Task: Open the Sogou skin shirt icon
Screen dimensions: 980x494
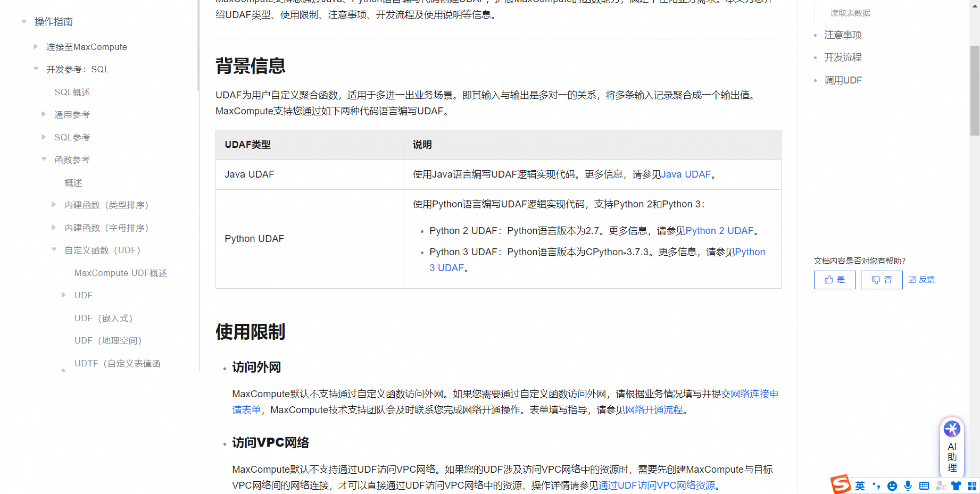Action: [x=956, y=485]
